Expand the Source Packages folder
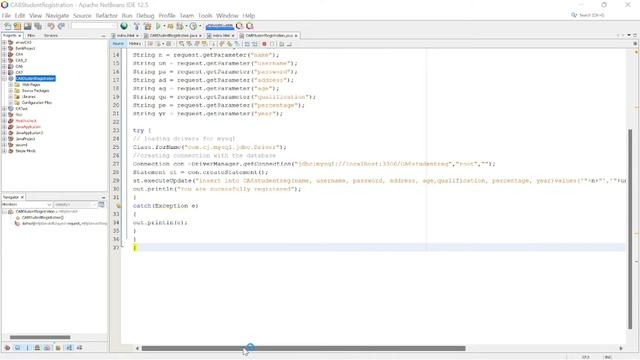 [11, 91]
